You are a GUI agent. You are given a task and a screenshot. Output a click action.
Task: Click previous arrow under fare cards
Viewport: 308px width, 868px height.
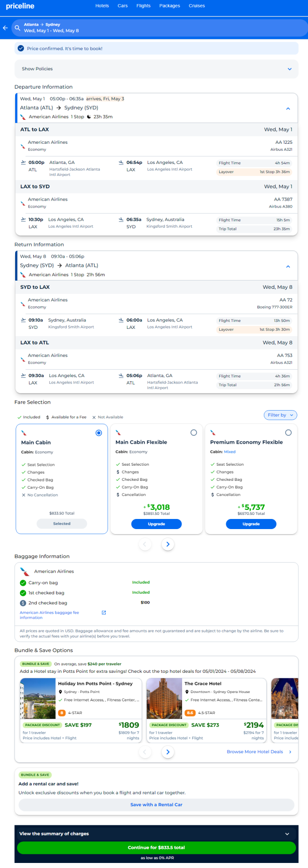pos(145,544)
